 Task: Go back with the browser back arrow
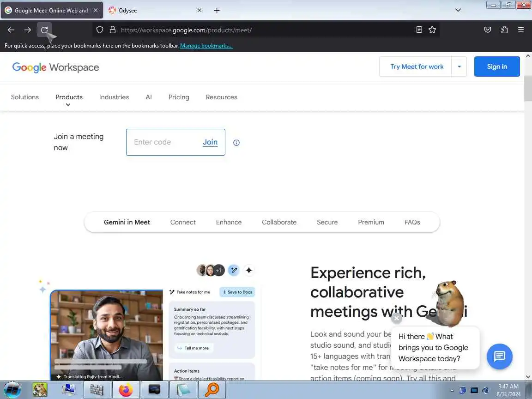[11, 30]
